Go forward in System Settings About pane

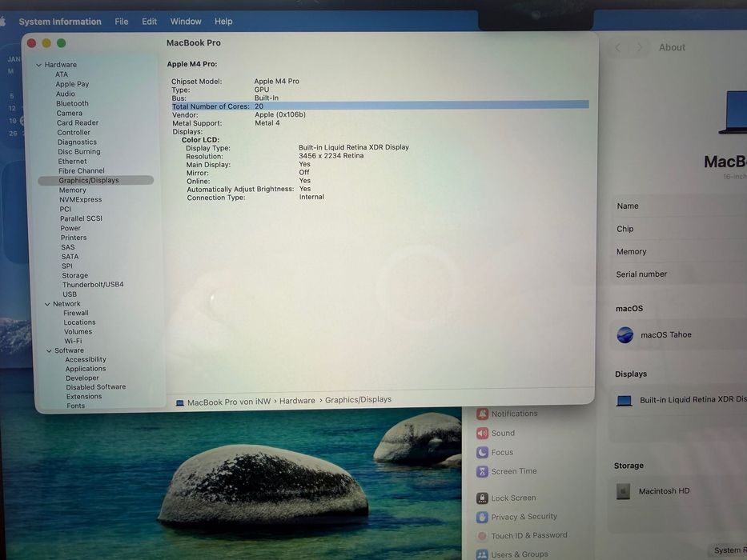coord(640,47)
